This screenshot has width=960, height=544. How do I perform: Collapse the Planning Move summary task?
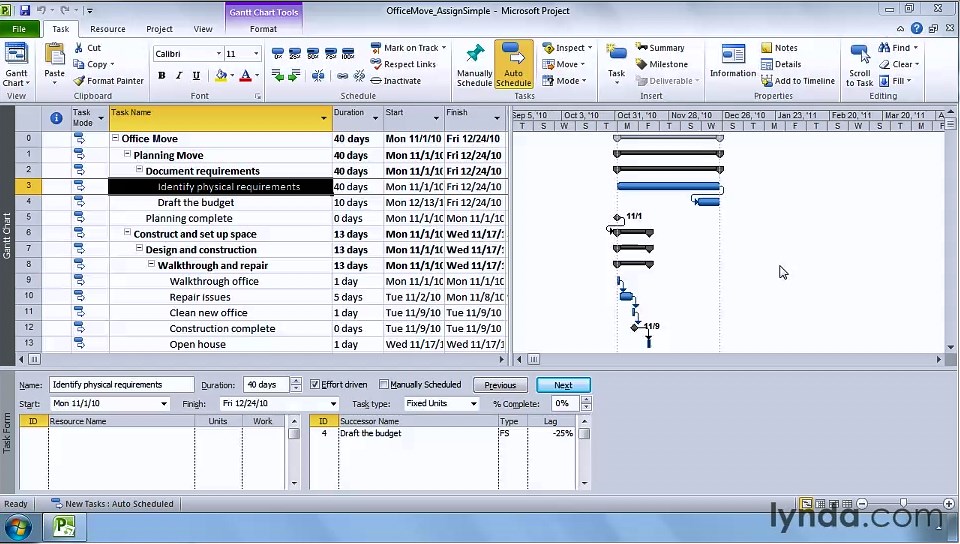click(x=127, y=155)
